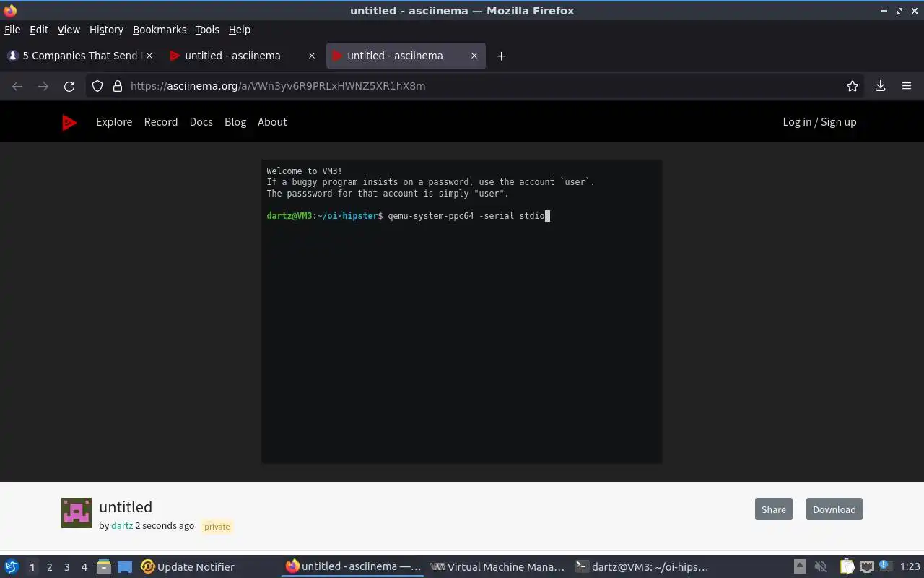
Task: Open the View menu
Action: point(69,30)
